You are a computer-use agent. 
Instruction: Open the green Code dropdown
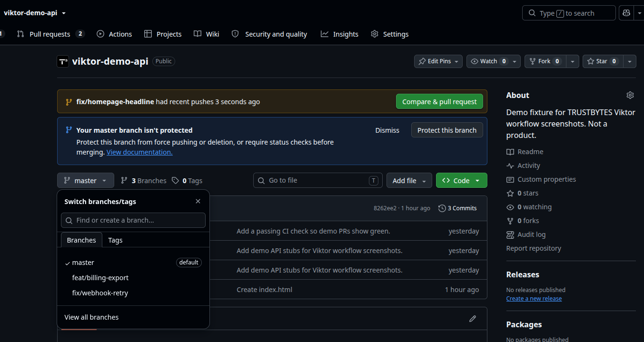pos(462,181)
